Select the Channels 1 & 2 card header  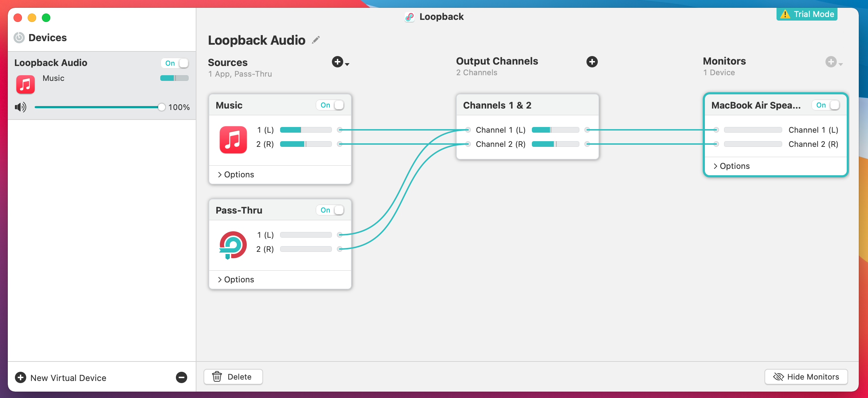click(528, 105)
